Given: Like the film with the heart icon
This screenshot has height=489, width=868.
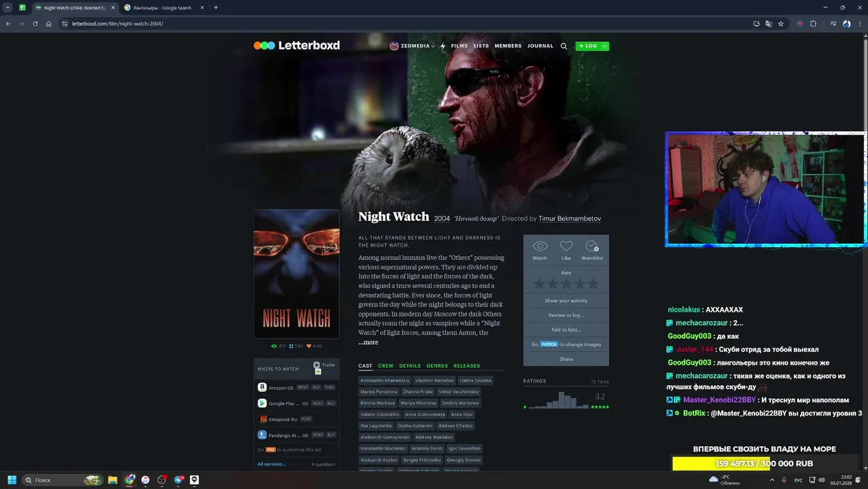Looking at the screenshot, I should point(566,246).
